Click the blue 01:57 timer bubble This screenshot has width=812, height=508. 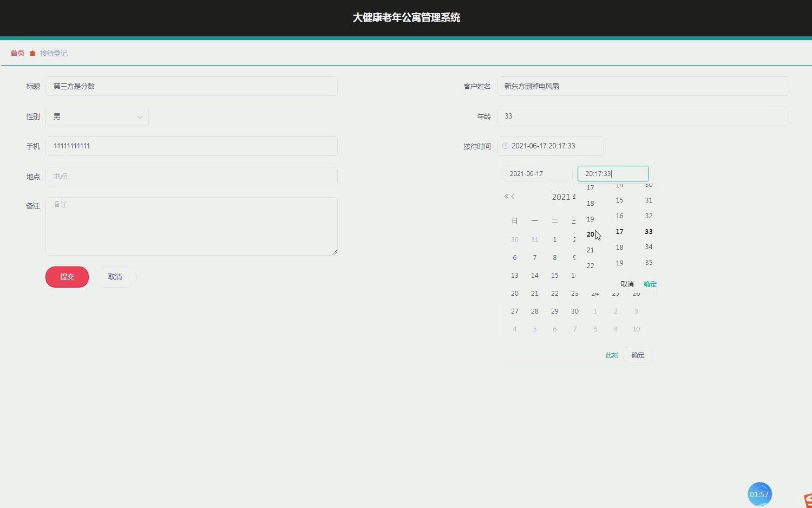[x=759, y=494]
